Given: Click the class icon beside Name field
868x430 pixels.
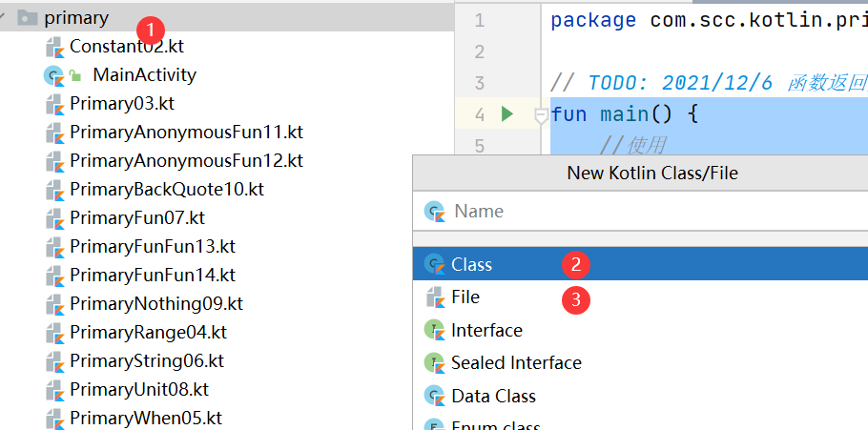Looking at the screenshot, I should tap(435, 212).
